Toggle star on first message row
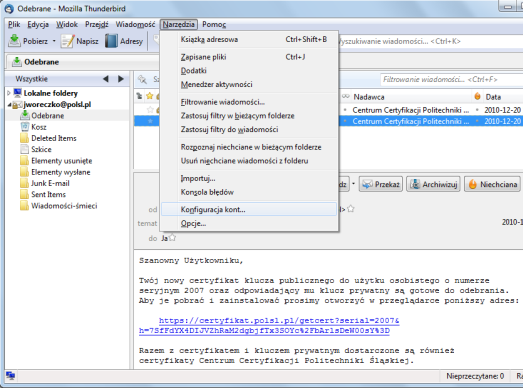523x388 pixels. 150,109
